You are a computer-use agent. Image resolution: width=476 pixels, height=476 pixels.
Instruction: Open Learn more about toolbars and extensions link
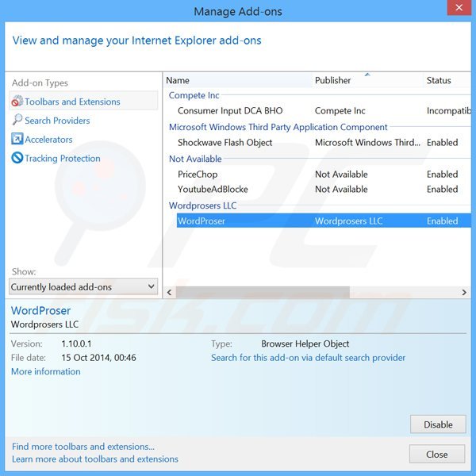(95, 459)
